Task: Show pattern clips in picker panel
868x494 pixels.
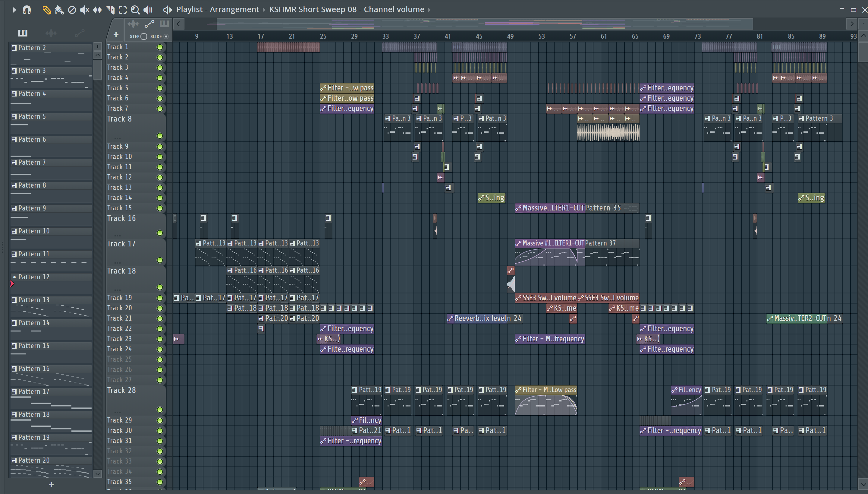Action: pos(23,33)
